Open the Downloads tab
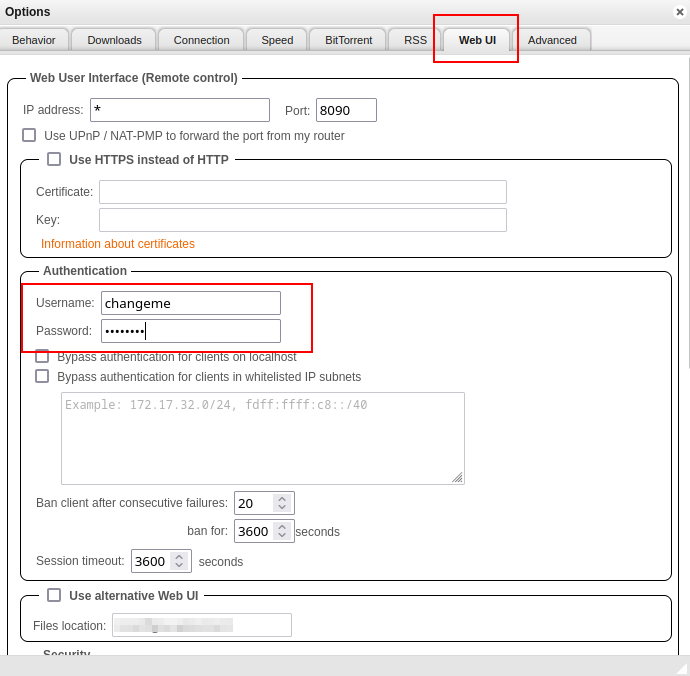 (114, 40)
